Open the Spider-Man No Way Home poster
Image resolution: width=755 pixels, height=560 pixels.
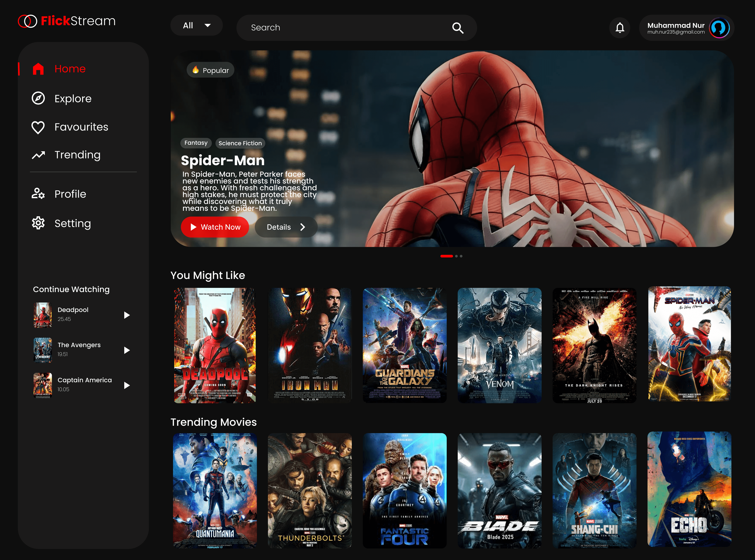pos(689,344)
